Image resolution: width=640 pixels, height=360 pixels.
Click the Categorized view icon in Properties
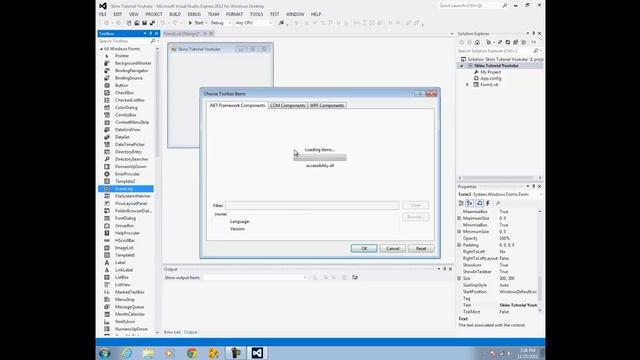pos(461,203)
